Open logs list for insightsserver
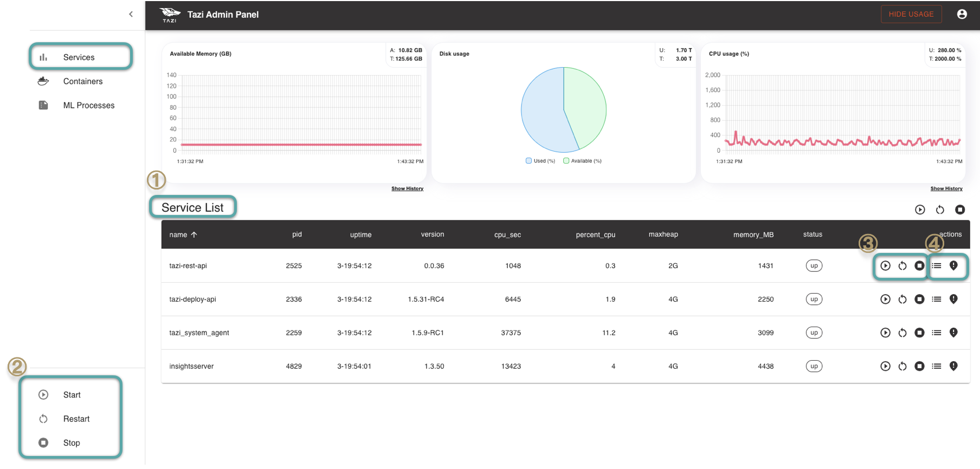 [937, 366]
